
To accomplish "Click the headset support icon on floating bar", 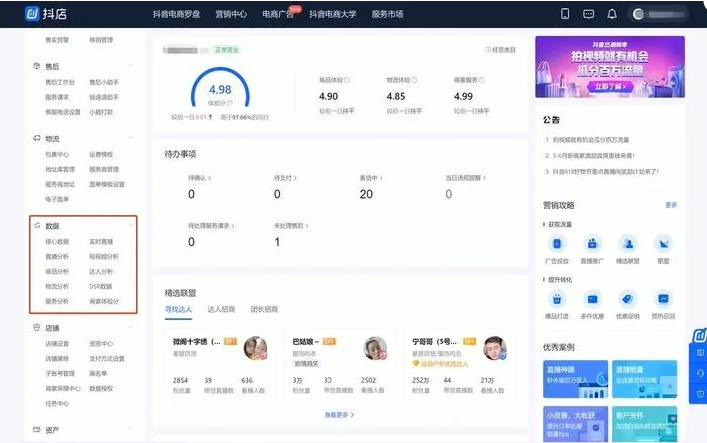I will [x=700, y=373].
